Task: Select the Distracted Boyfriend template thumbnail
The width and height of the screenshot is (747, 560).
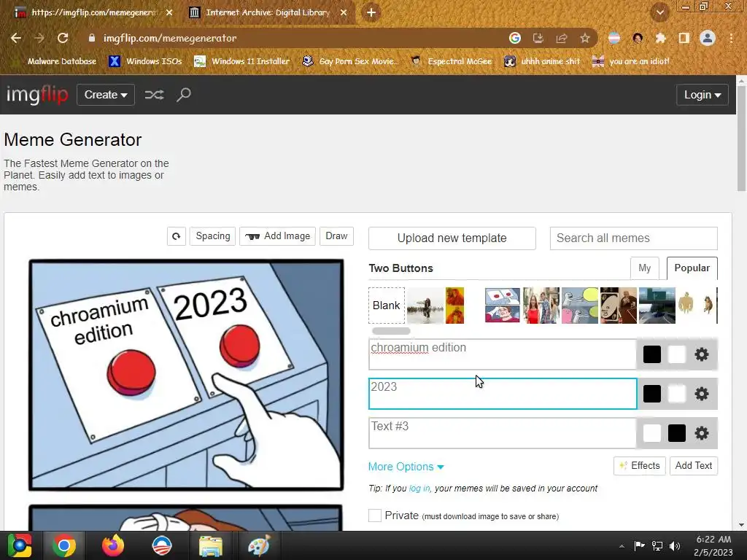Action: [541, 306]
